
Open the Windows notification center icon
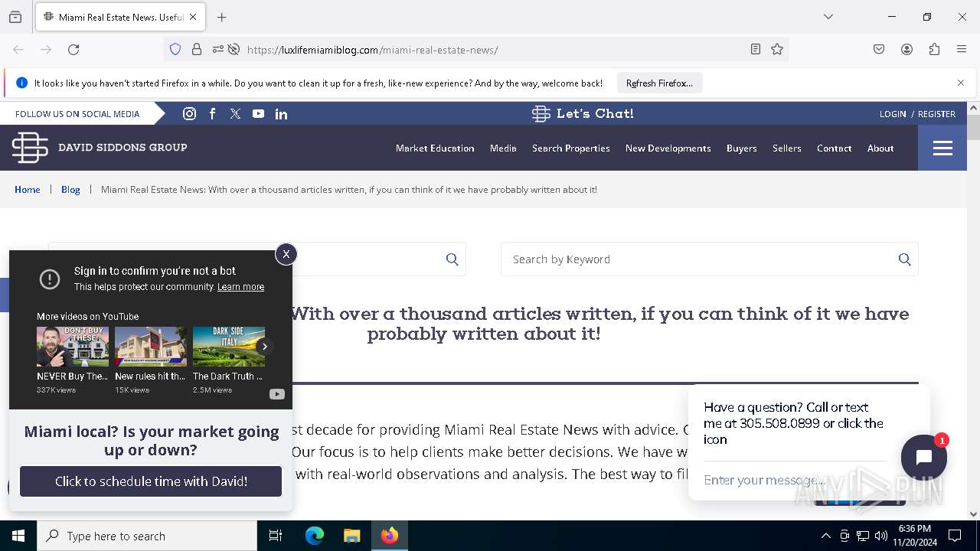tap(955, 536)
